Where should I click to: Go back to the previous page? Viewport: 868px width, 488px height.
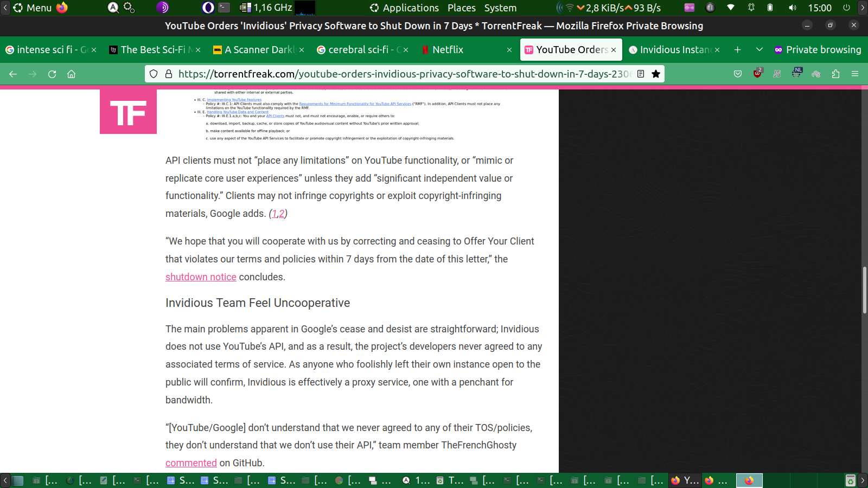(13, 74)
